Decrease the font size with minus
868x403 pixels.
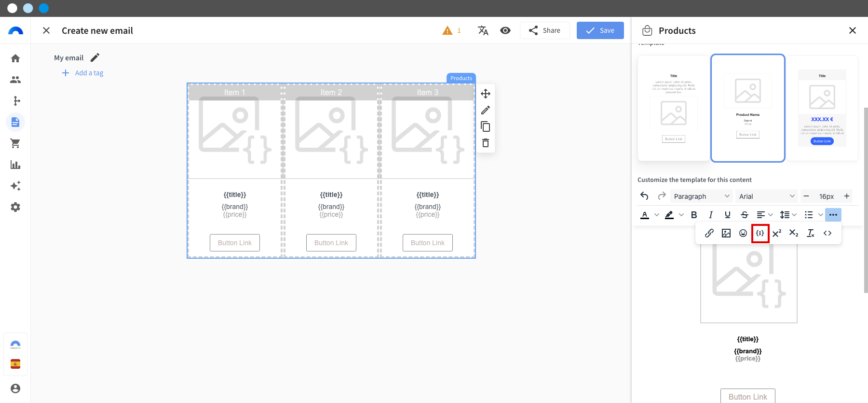click(806, 196)
